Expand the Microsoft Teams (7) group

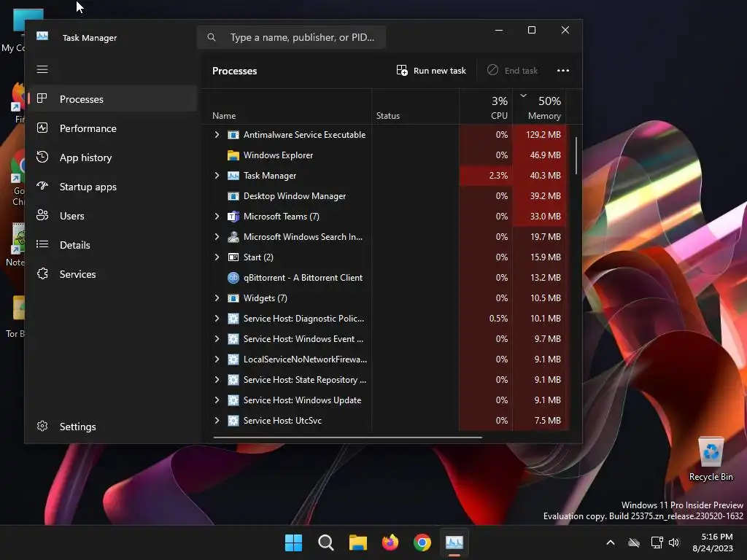click(x=217, y=216)
